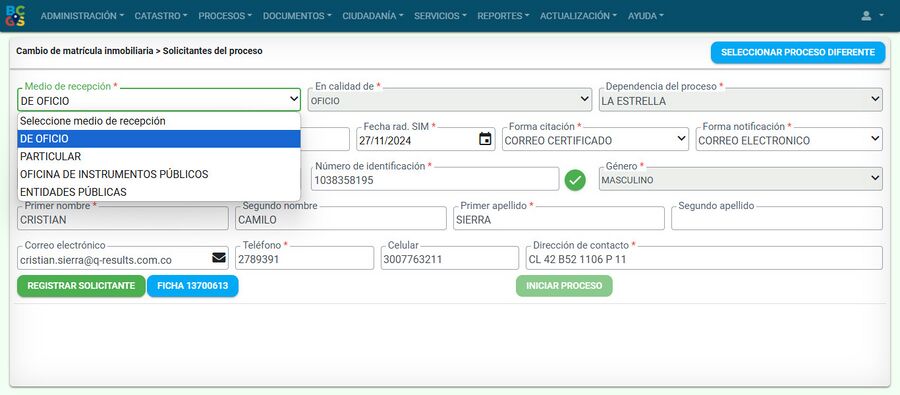This screenshot has height=395, width=900.
Task: Click the INICIAR PROCESO button
Action: coord(564,286)
